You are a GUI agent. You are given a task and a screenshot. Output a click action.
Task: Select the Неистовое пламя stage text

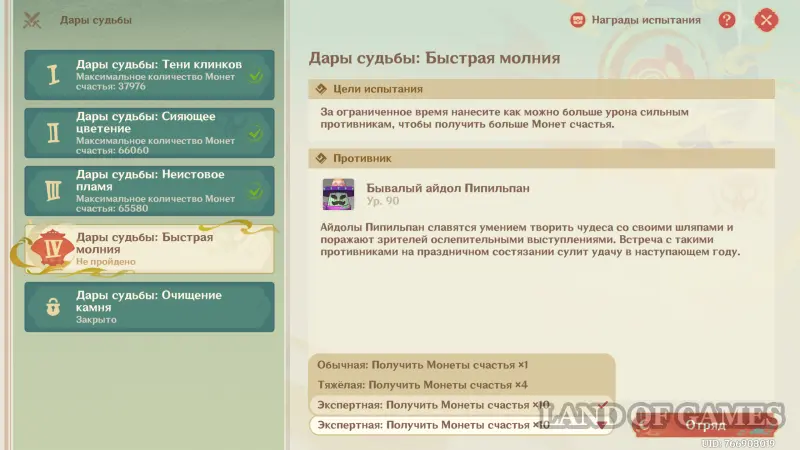pos(150,181)
